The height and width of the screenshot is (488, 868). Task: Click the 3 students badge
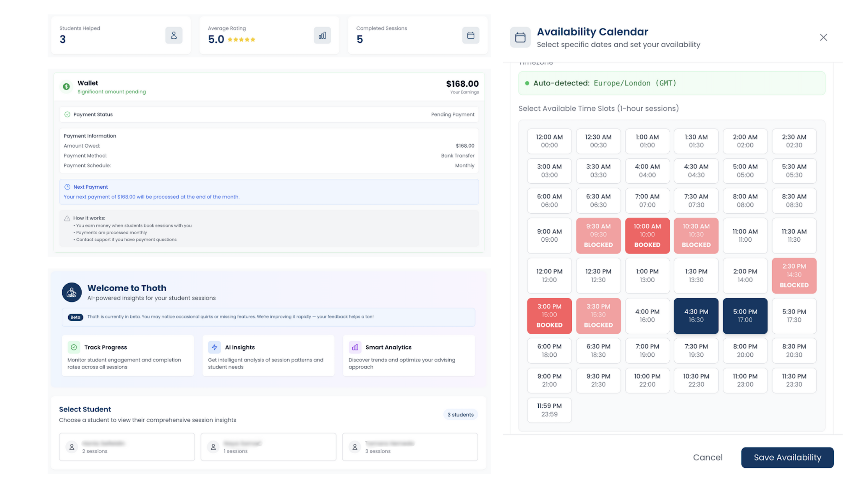460,415
